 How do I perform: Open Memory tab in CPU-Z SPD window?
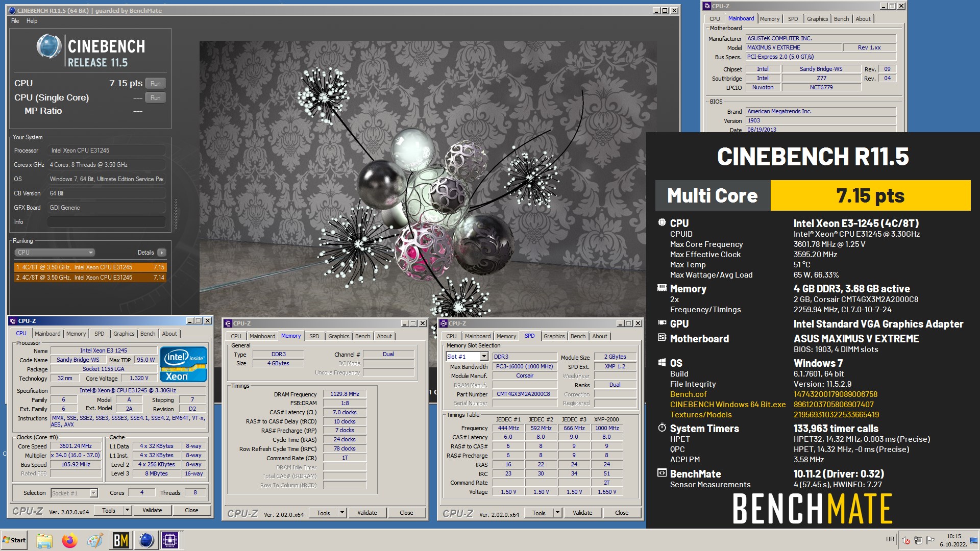pos(506,336)
